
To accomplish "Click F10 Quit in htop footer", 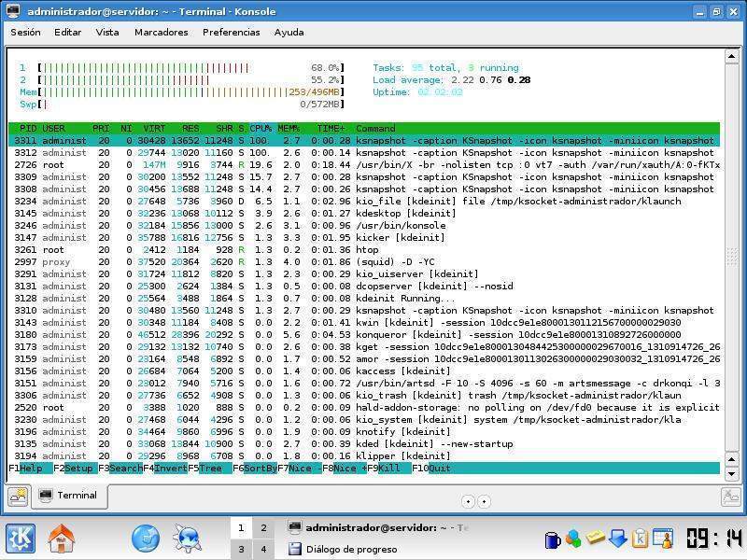I will 431,468.
